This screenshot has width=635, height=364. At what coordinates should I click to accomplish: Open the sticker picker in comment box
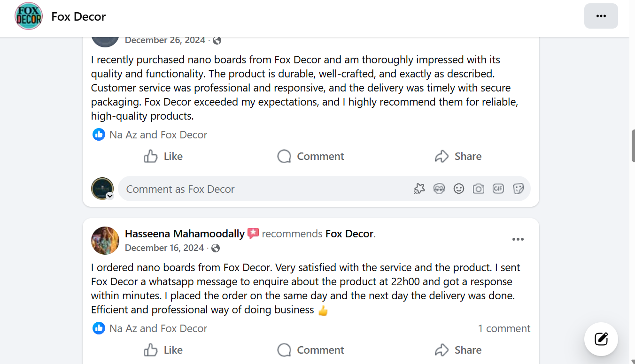pos(518,189)
